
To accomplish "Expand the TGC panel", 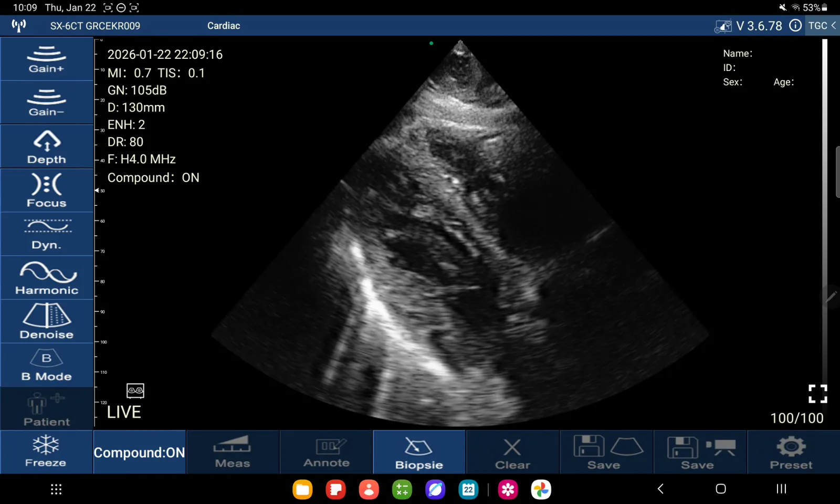I will tap(822, 26).
